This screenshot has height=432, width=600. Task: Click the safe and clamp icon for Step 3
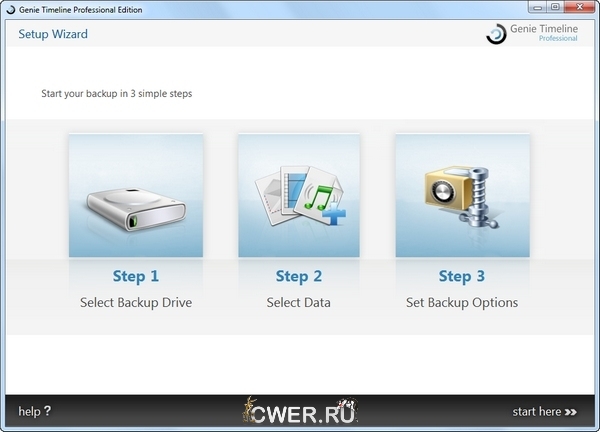point(462,198)
